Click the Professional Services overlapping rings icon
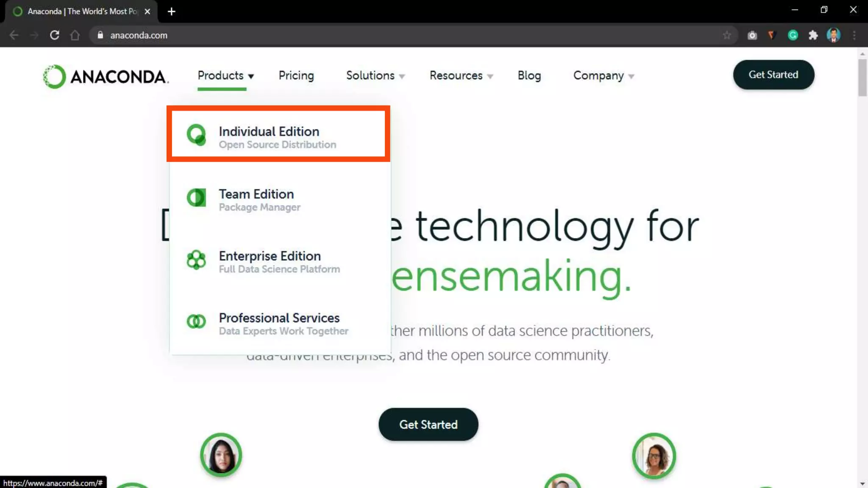868x488 pixels. [196, 322]
